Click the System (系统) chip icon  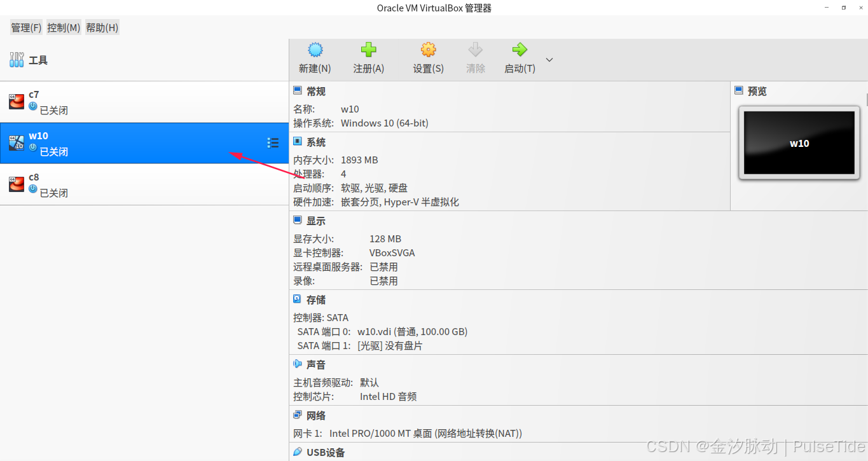click(297, 141)
